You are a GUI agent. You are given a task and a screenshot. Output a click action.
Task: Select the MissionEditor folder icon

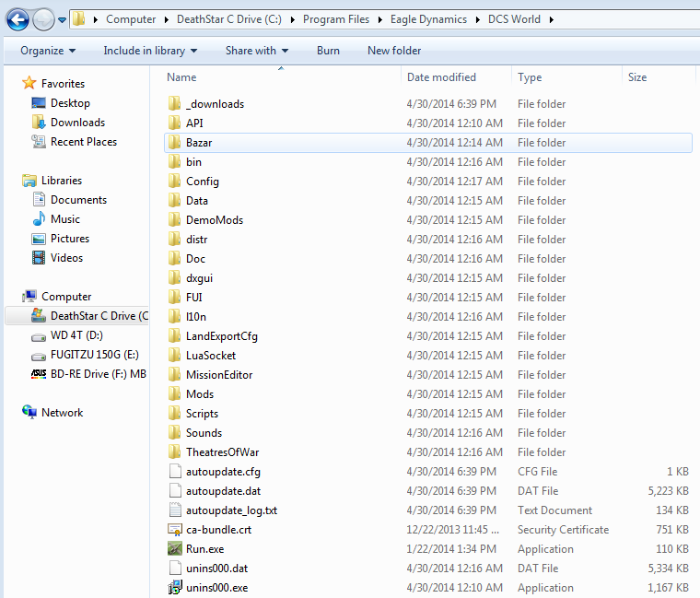pyautogui.click(x=174, y=374)
